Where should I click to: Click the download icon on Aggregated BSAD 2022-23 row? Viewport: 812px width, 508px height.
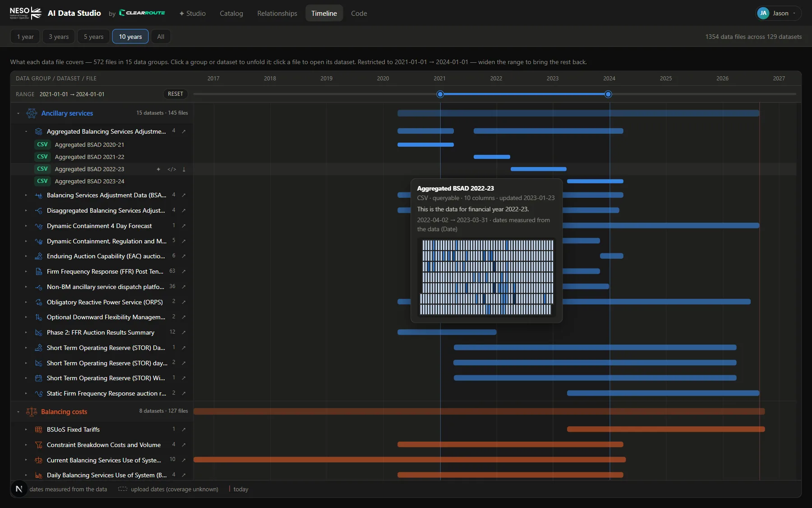point(184,169)
